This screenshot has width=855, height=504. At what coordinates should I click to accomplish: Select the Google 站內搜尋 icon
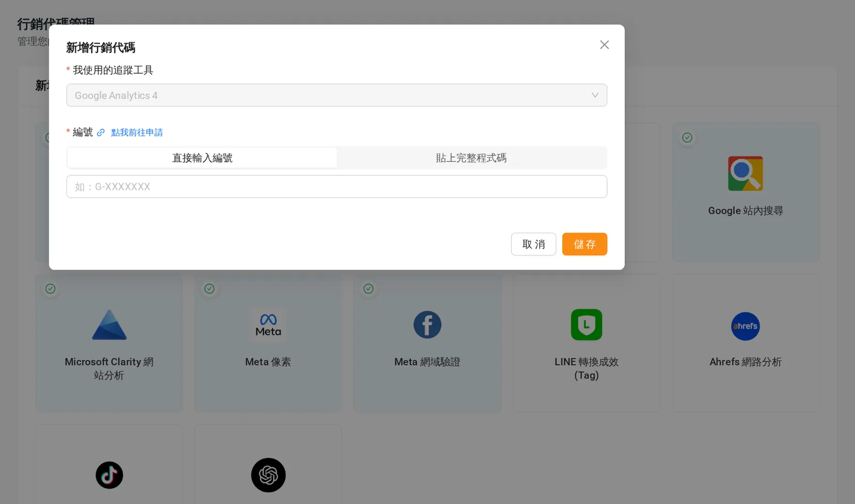pyautogui.click(x=745, y=174)
